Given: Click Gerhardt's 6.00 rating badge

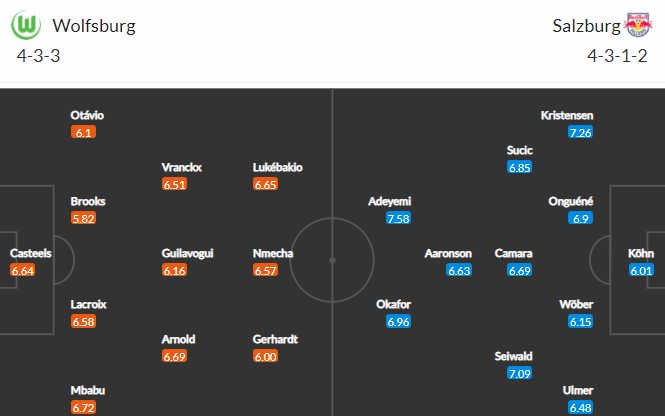Looking at the screenshot, I should (x=265, y=356).
